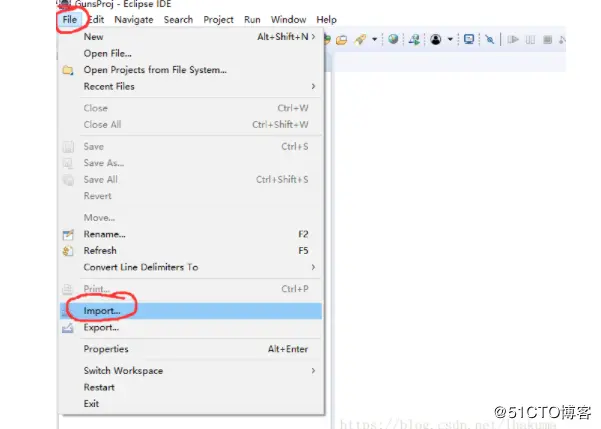Open the File menu

point(70,20)
